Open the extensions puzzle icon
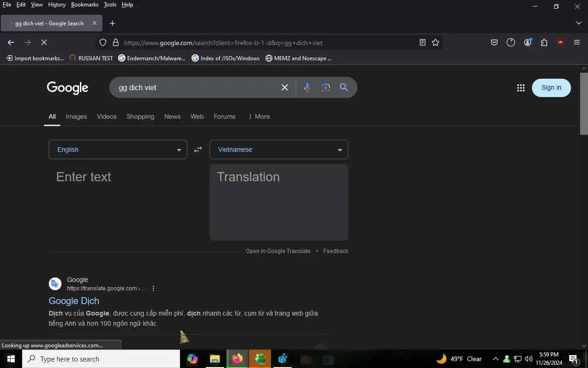The height and width of the screenshot is (368, 588). (544, 42)
